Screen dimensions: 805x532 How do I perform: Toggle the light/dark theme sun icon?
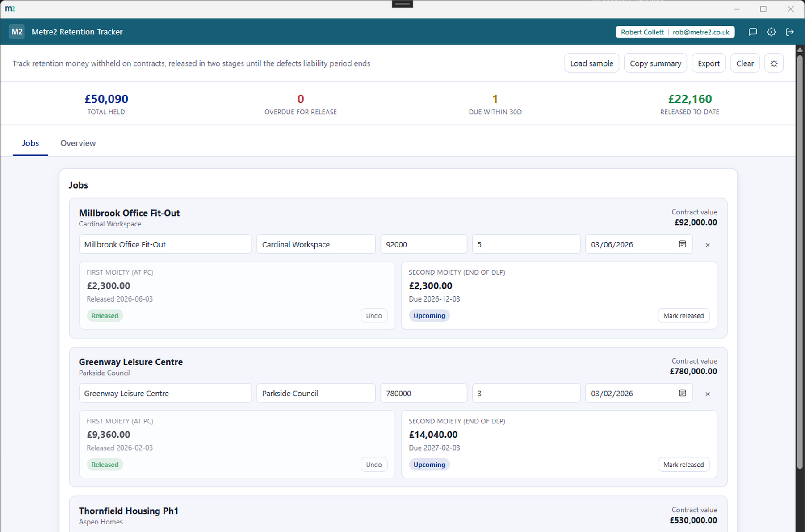point(774,63)
